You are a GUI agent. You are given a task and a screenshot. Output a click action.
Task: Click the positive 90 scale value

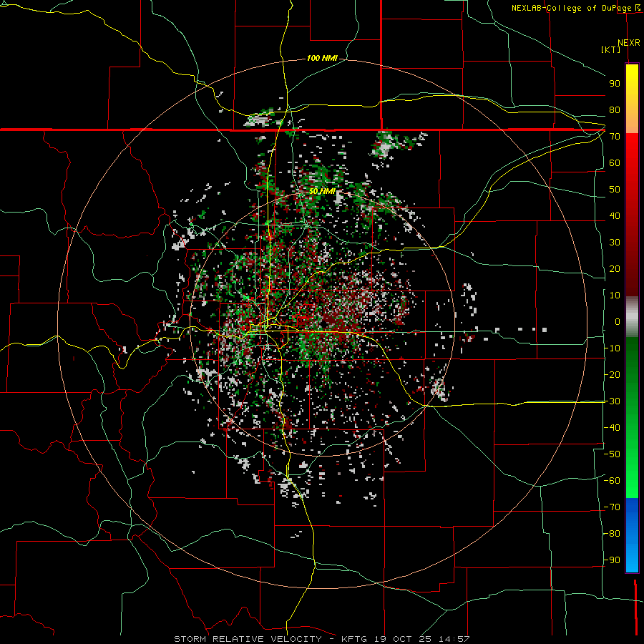click(x=615, y=84)
